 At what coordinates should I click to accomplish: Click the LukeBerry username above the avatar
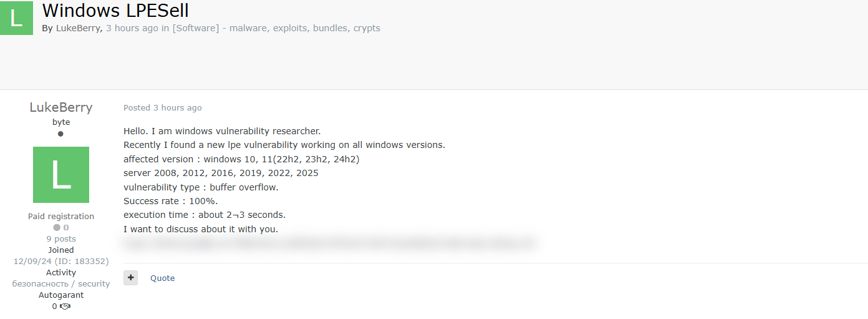click(61, 107)
